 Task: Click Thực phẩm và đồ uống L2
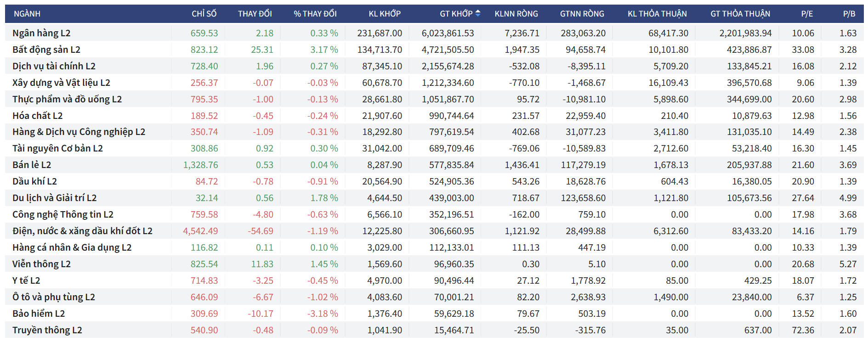tap(67, 99)
